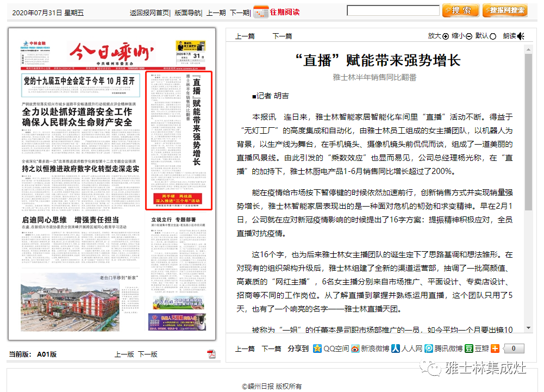Click the purple advertisement at the page bottom
Screen dimensions: 544x392
[x=177, y=322]
